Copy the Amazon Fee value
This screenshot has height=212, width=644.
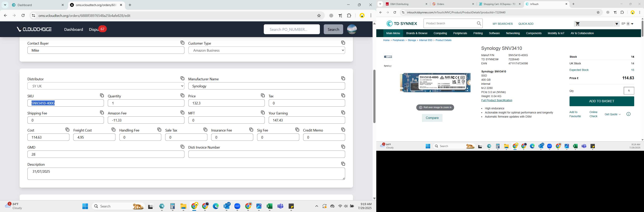[182, 113]
